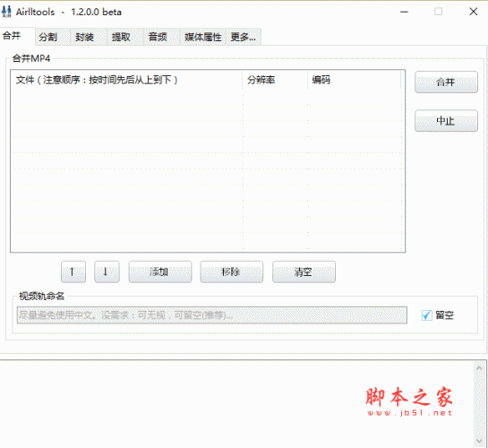This screenshot has height=448, width=488.
Task: Click the Airlltools app icon in title bar
Action: pos(6,12)
